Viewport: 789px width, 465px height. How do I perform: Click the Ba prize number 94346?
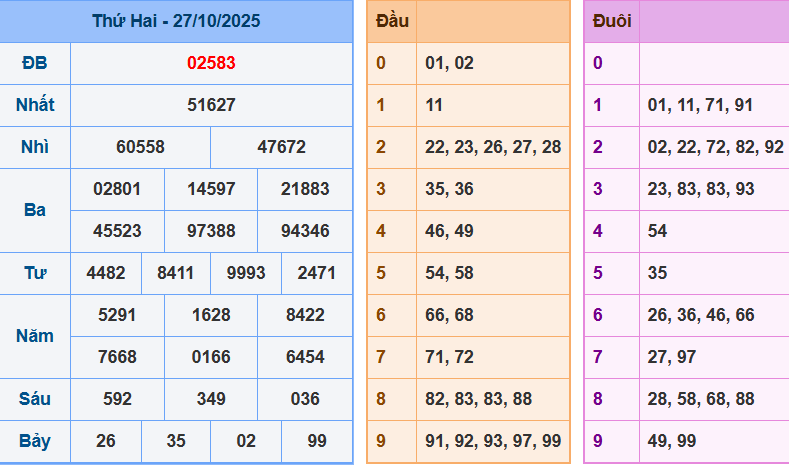(305, 231)
